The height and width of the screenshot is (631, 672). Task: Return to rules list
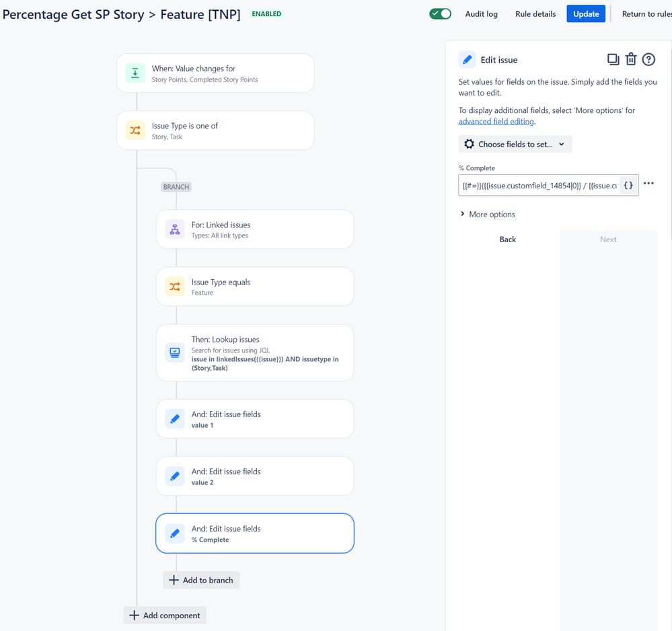pyautogui.click(x=646, y=13)
